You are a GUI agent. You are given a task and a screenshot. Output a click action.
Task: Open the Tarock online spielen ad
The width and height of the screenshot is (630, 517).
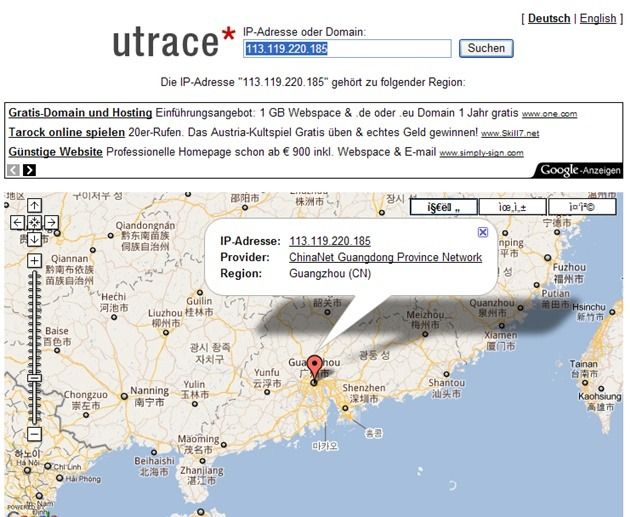coord(67,132)
